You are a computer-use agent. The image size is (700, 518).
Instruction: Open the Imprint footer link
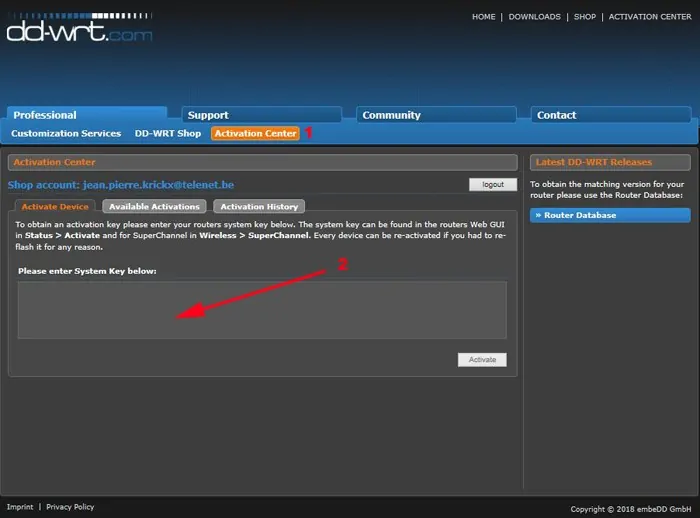[x=20, y=507]
